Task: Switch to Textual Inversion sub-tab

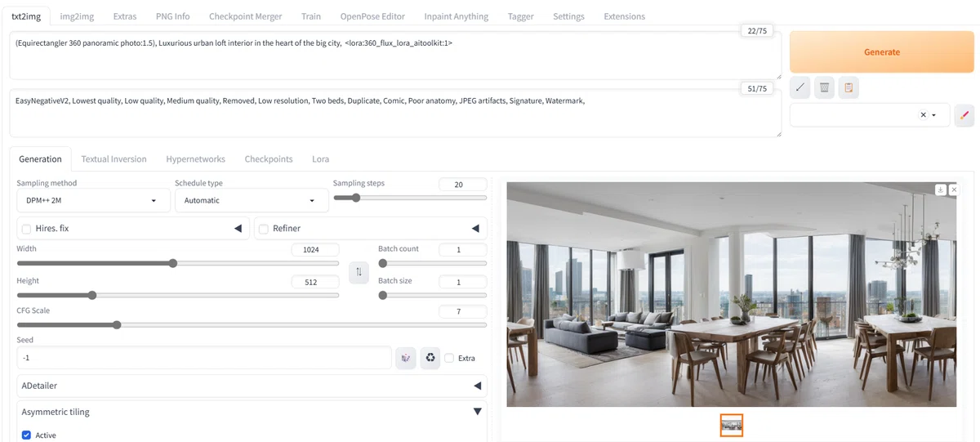Action: coord(114,159)
